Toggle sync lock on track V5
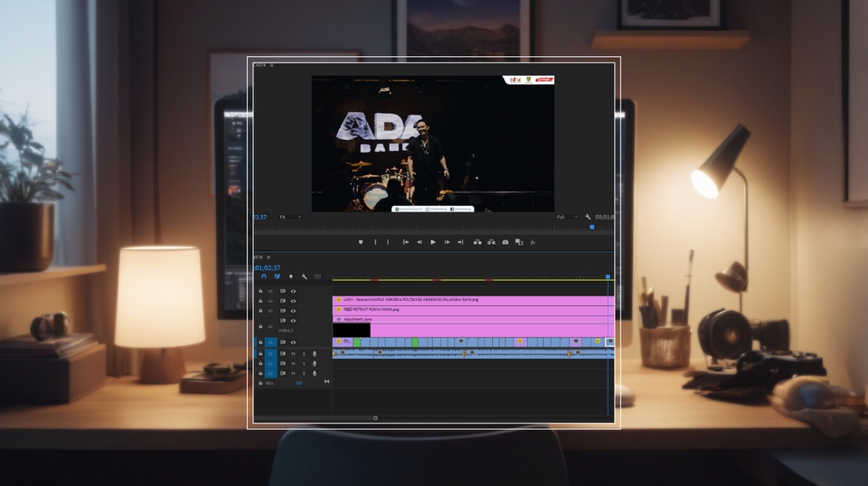Image resolution: width=868 pixels, height=486 pixels. [x=283, y=291]
